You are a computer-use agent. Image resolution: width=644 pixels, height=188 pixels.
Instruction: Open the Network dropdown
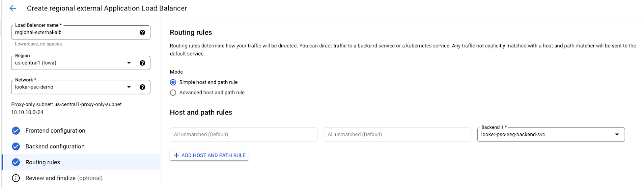coord(129,87)
